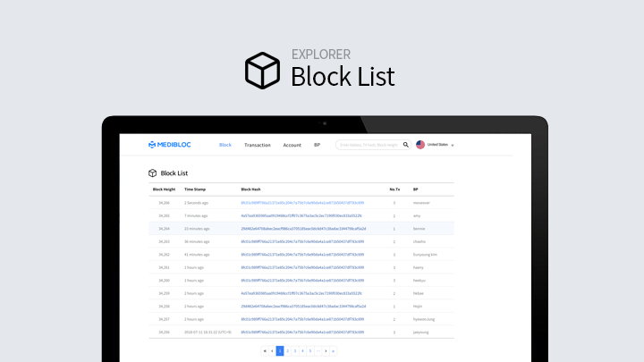
Task: Open the Transaction tab
Action: tap(257, 145)
